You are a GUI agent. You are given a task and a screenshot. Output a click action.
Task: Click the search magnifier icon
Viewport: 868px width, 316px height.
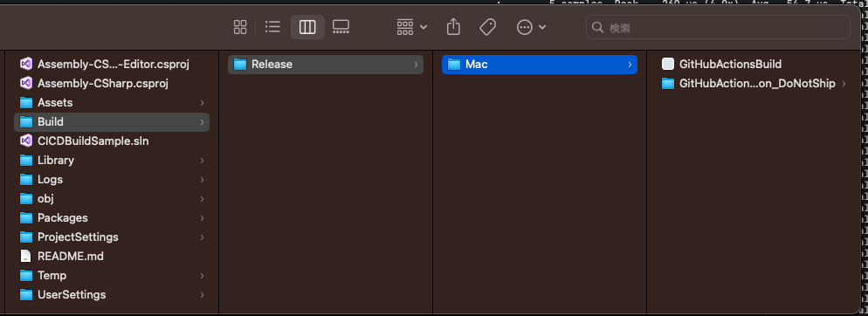[x=597, y=27]
